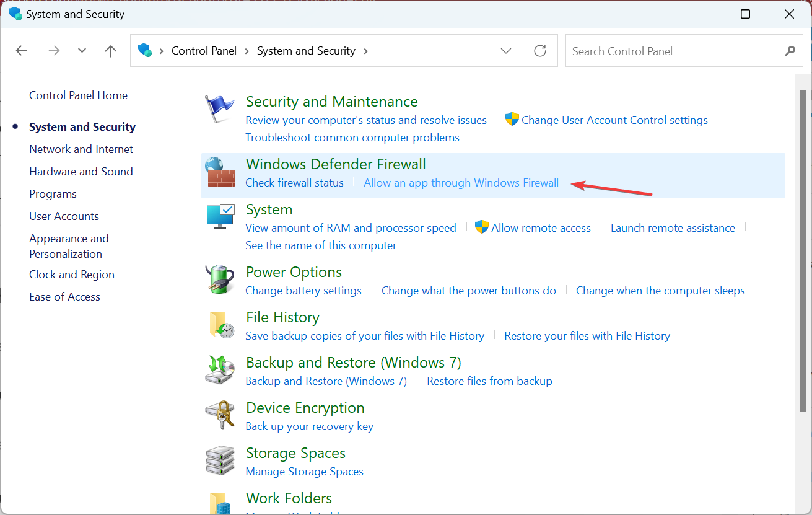Click the Forward navigation arrow

pyautogui.click(x=55, y=51)
